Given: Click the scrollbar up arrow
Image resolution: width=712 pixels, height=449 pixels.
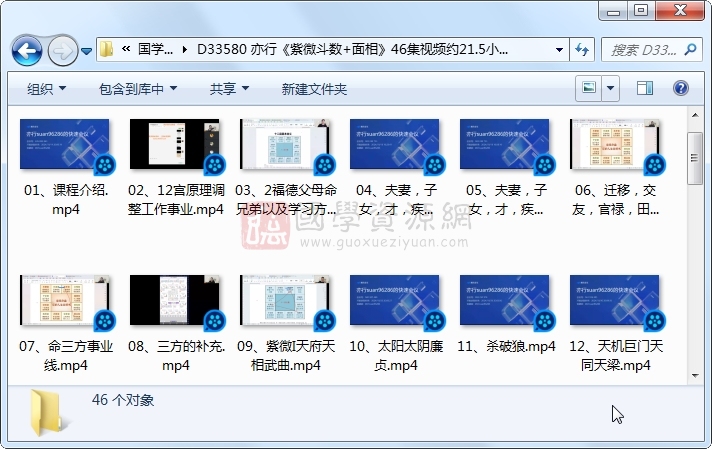Looking at the screenshot, I should (x=695, y=115).
